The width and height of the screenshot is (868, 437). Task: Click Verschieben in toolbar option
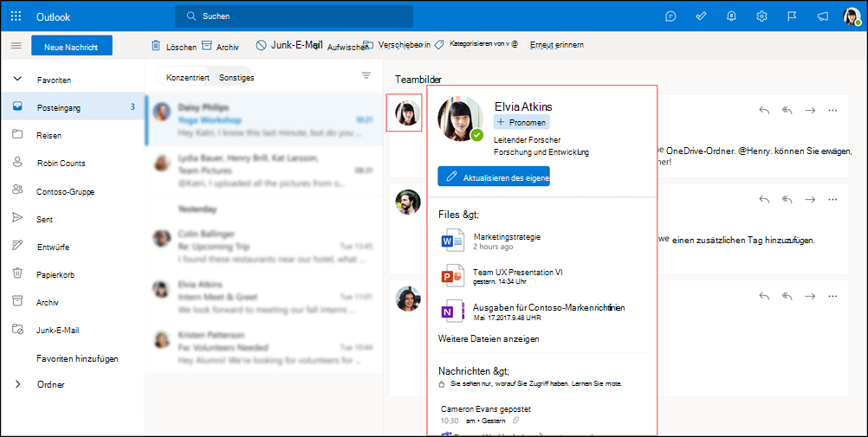397,45
